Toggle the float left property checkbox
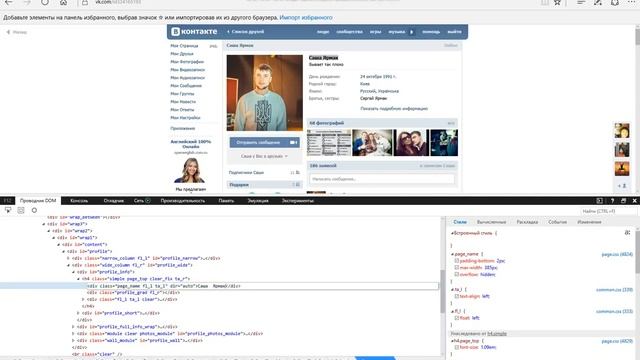640x360 pixels. (457, 318)
